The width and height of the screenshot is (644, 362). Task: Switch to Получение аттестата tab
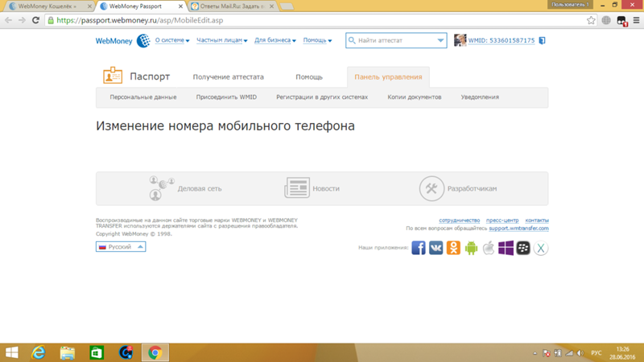[x=229, y=76]
